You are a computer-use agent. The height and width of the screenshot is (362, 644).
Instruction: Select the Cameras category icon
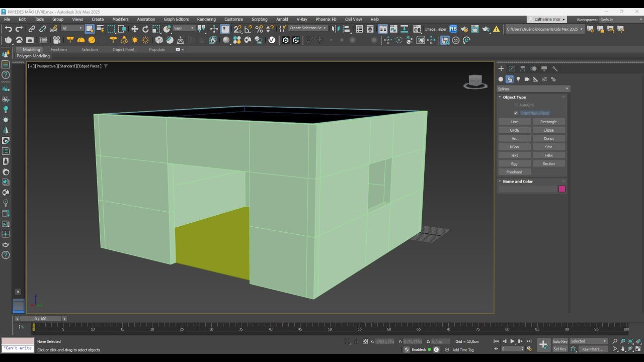point(527,79)
